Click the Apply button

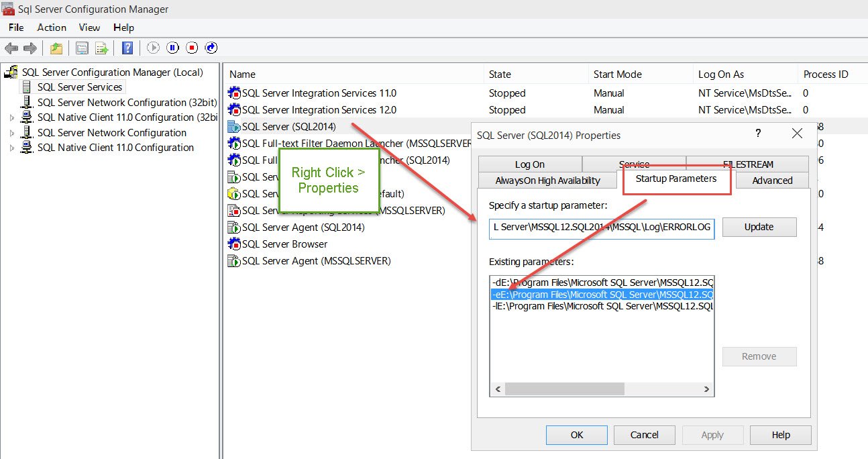(712, 435)
